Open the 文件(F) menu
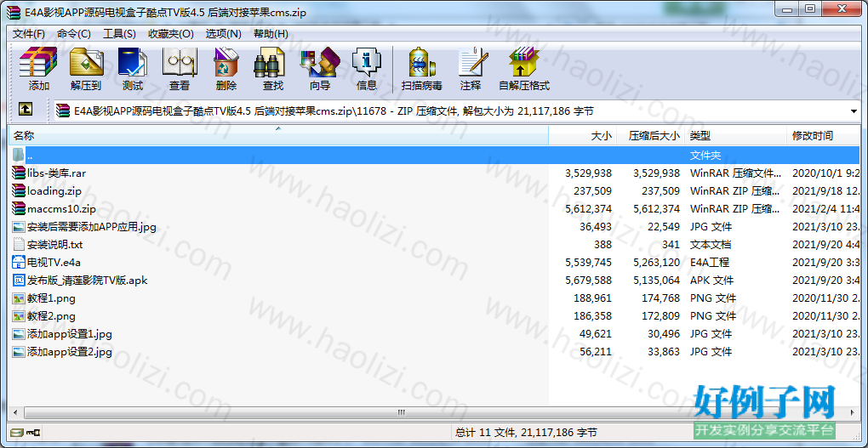This screenshot has height=448, width=868. tap(29, 34)
